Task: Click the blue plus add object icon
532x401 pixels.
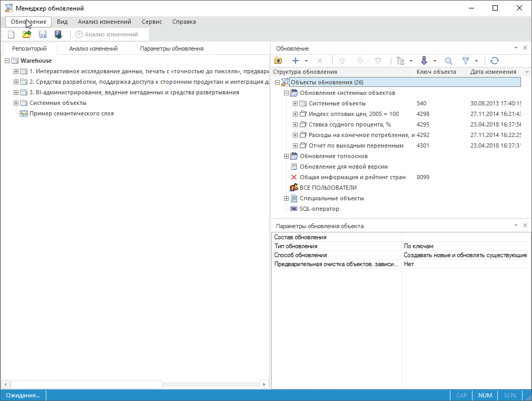Action: 296,61
